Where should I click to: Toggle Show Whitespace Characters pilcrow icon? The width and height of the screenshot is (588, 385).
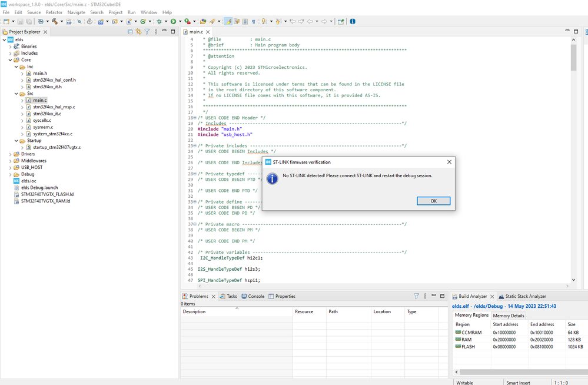[x=254, y=22]
